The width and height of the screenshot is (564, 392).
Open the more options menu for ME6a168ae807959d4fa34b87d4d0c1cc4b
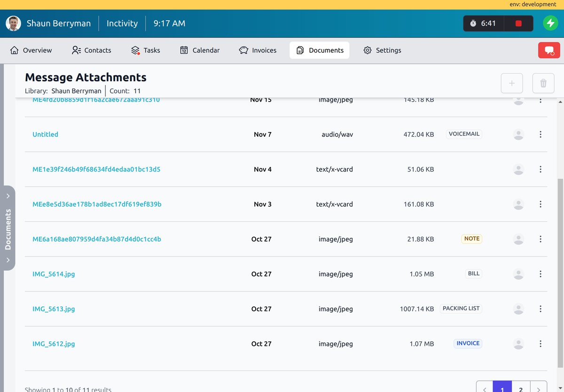click(540, 239)
